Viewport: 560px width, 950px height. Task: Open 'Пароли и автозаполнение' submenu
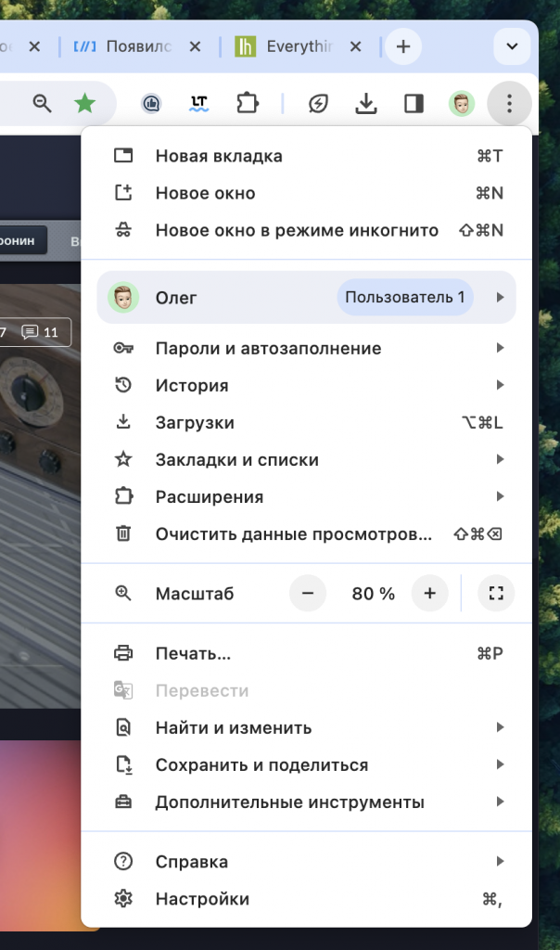[x=307, y=349]
